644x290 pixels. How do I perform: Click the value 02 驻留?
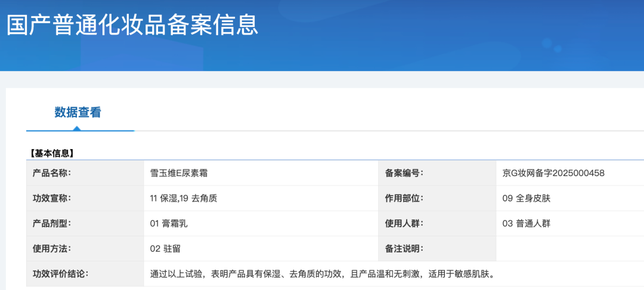coord(165,249)
